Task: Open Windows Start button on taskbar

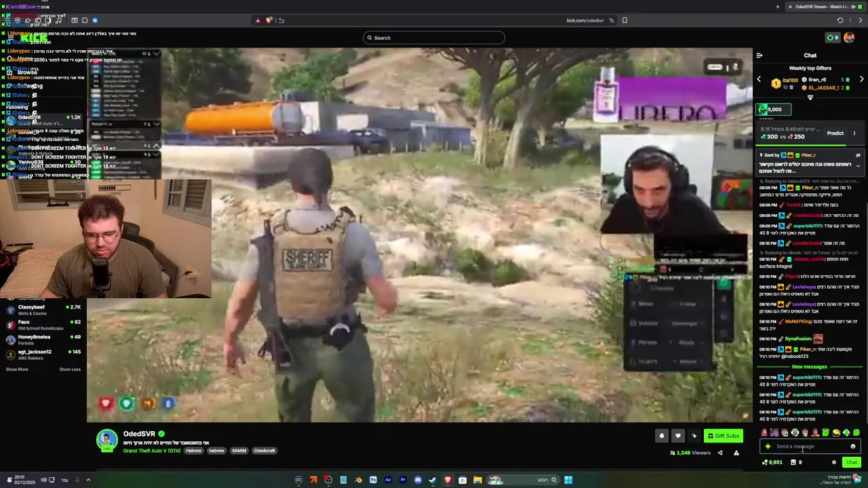Action: tap(568, 480)
